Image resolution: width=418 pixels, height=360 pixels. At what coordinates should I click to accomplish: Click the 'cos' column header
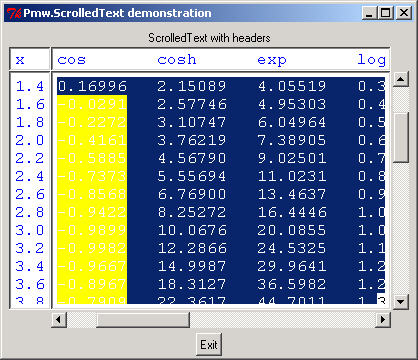(x=71, y=60)
